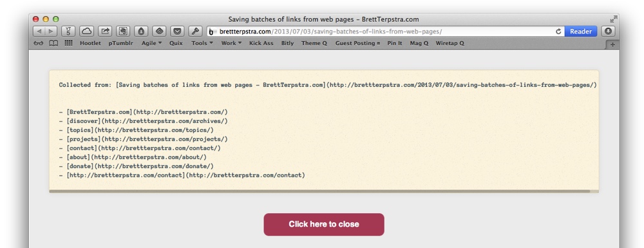Open iCloud Tabs cloud icon
Image resolution: width=644 pixels, height=248 pixels.
[87, 31]
